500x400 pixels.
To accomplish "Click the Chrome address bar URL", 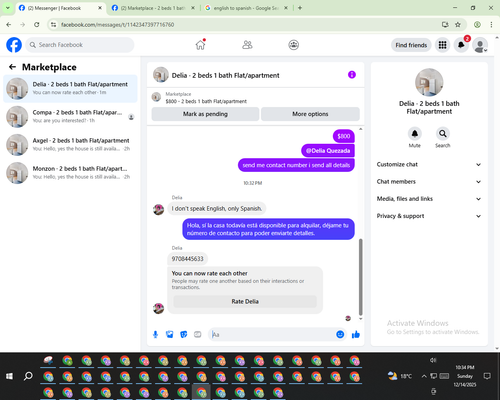I will 117,25.
